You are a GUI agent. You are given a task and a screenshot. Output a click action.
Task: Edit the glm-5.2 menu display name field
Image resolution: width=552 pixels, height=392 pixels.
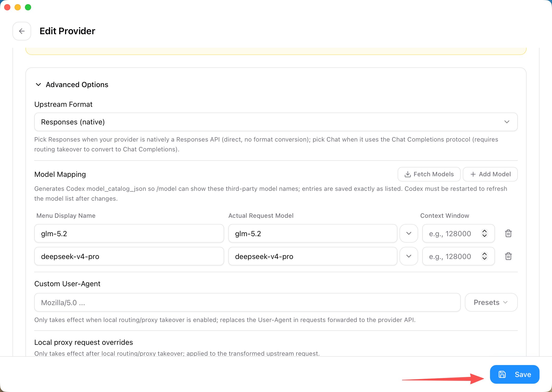[129, 234]
